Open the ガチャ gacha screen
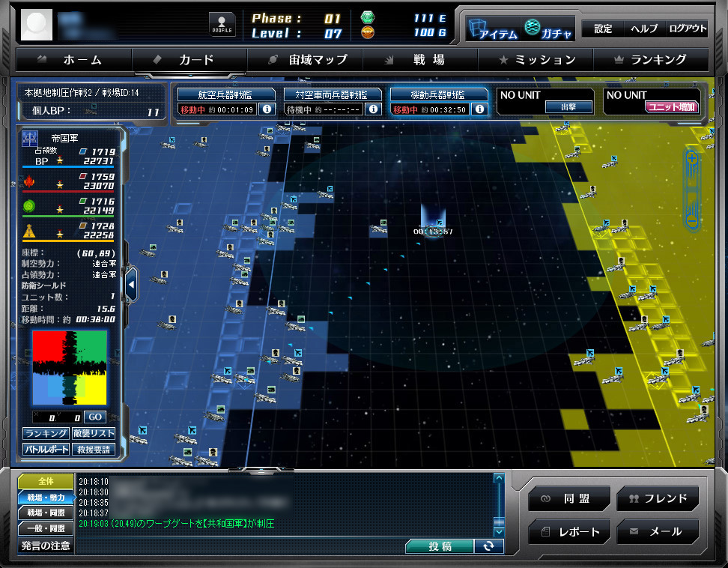728x568 pixels. coord(548,28)
